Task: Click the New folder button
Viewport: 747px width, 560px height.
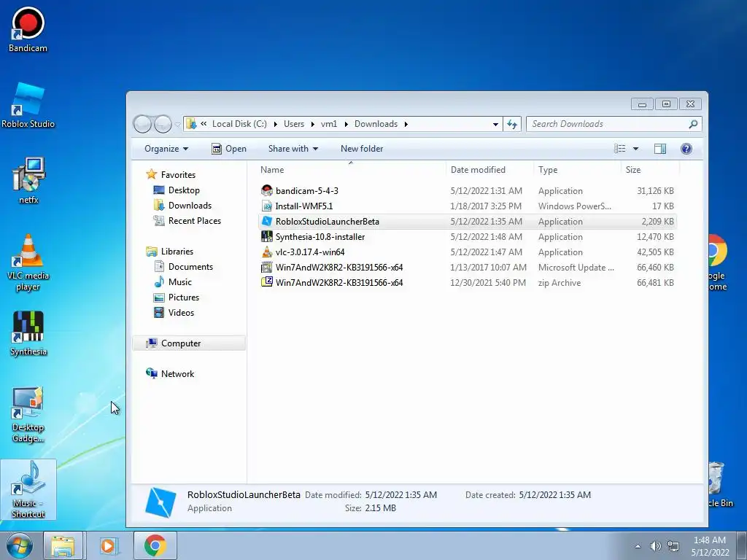Action: pyautogui.click(x=362, y=149)
